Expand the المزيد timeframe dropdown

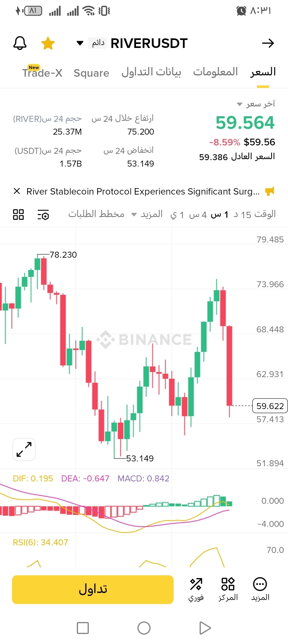[147, 214]
